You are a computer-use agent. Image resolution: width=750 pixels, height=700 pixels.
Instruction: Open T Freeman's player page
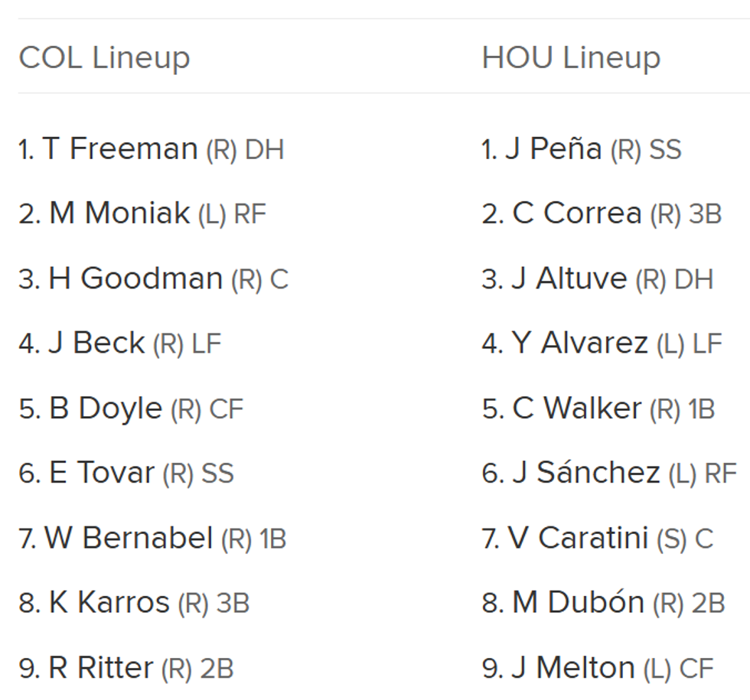(x=120, y=148)
